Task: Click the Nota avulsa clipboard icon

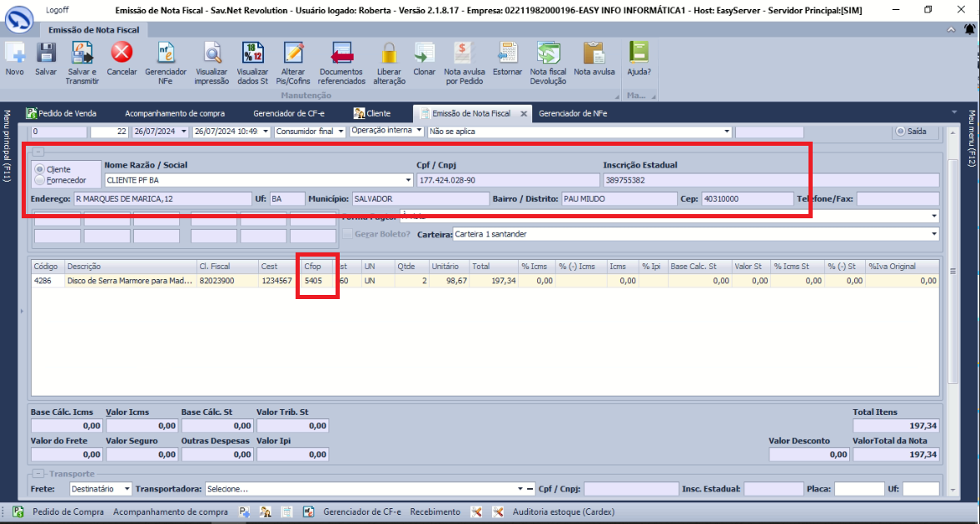Action: (x=594, y=53)
